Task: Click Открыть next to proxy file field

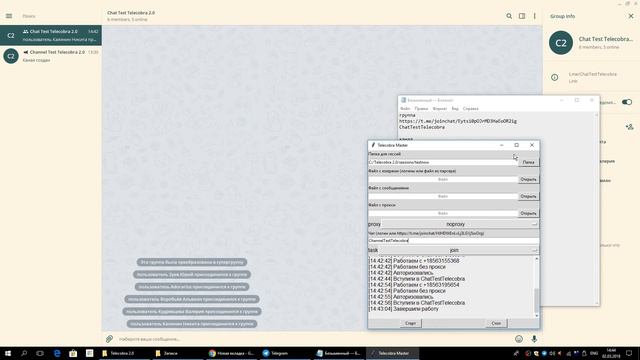Action: (x=528, y=213)
